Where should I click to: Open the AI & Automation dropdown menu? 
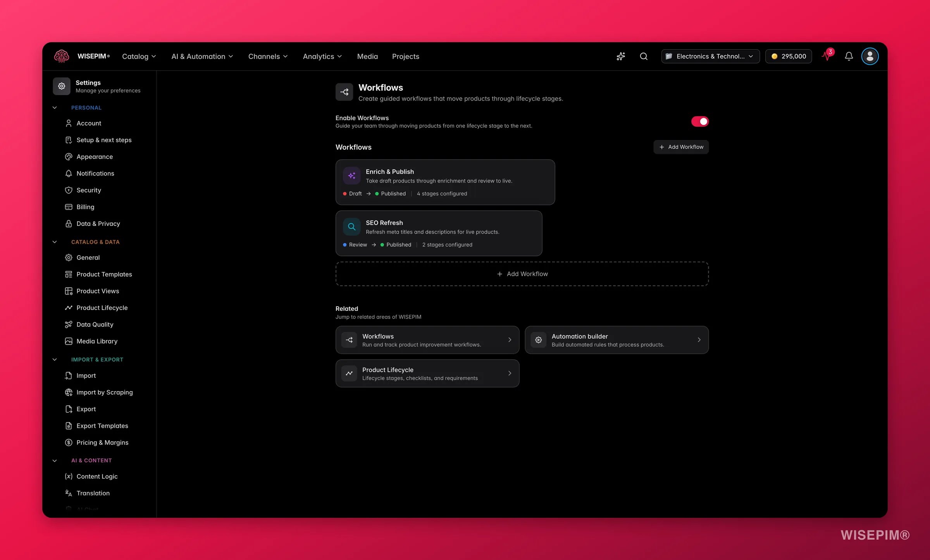tap(202, 56)
